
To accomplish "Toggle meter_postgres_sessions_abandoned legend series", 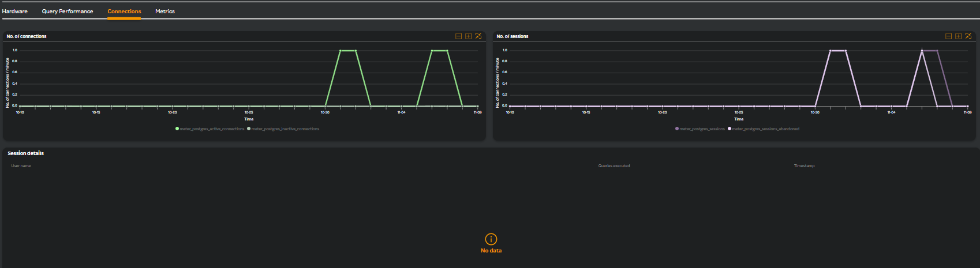I will pyautogui.click(x=765, y=129).
